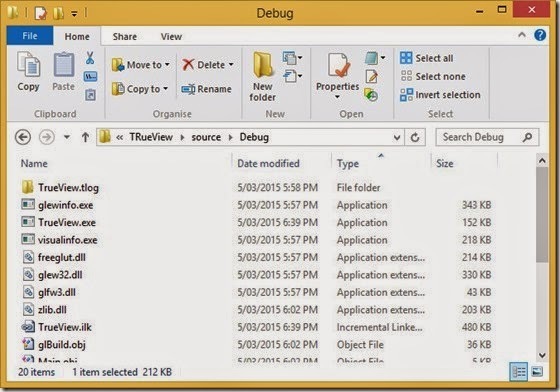560x392 pixels.
Task: Click the vertical scrollbar thumb
Action: click(x=542, y=215)
